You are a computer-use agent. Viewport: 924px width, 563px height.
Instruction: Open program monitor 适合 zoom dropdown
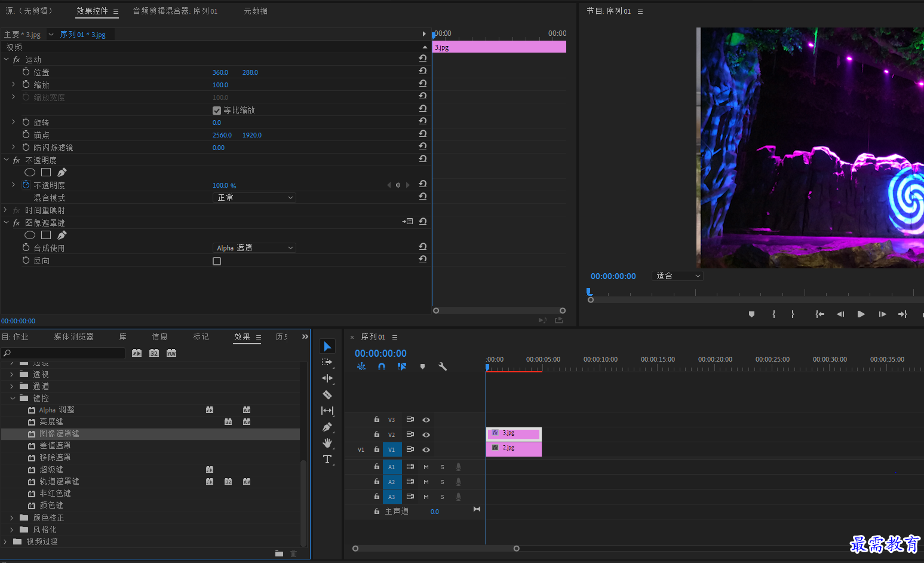point(678,276)
